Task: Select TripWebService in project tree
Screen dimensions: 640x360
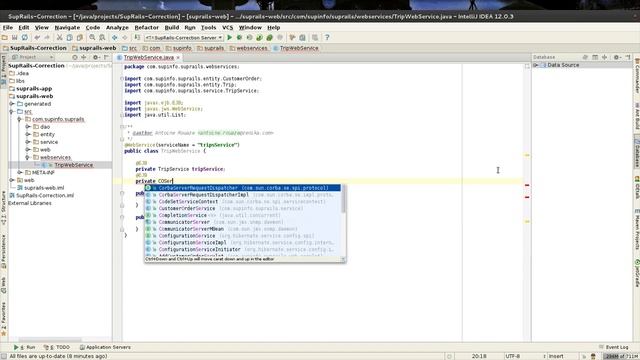Action: point(73,165)
